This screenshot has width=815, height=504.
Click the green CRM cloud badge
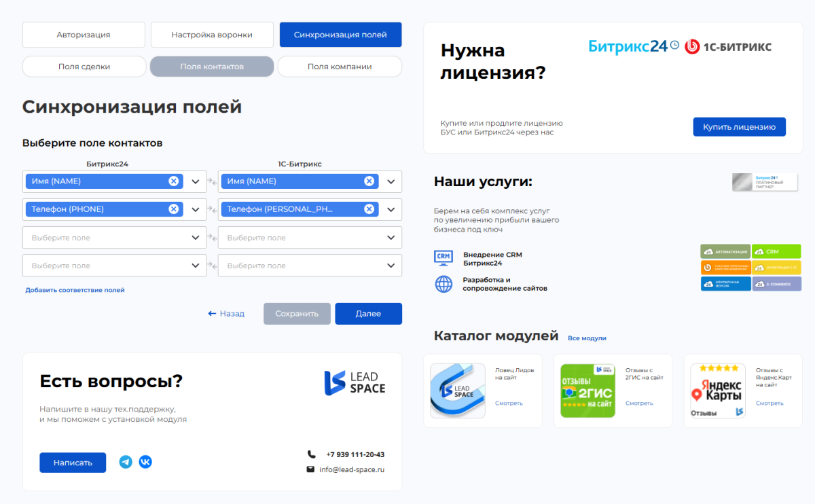click(776, 251)
